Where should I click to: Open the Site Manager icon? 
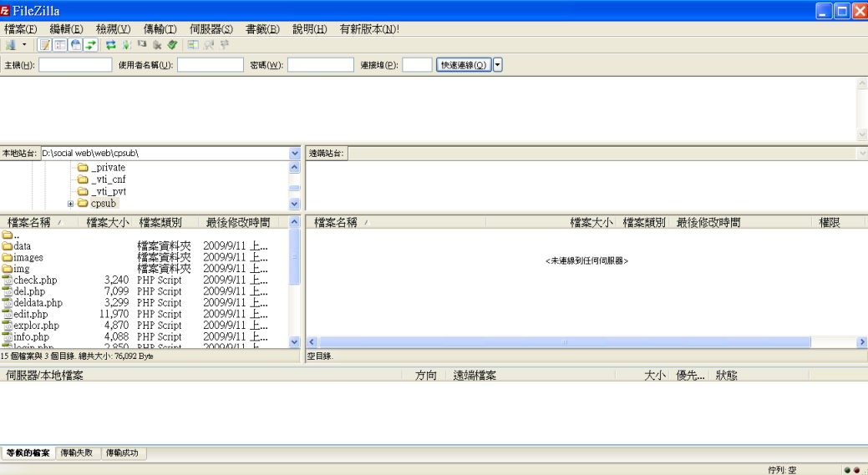pyautogui.click(x=10, y=45)
